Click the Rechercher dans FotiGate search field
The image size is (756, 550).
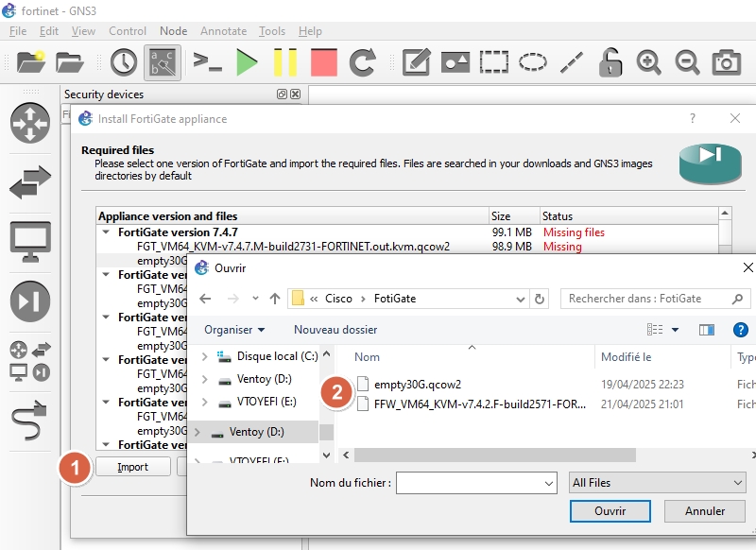click(655, 299)
